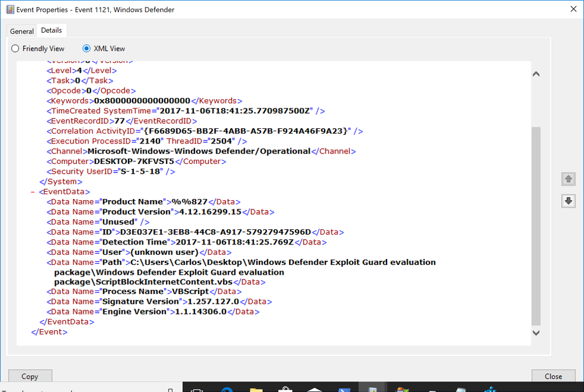Click the Execution ProcessID 2140 line

[x=147, y=141]
